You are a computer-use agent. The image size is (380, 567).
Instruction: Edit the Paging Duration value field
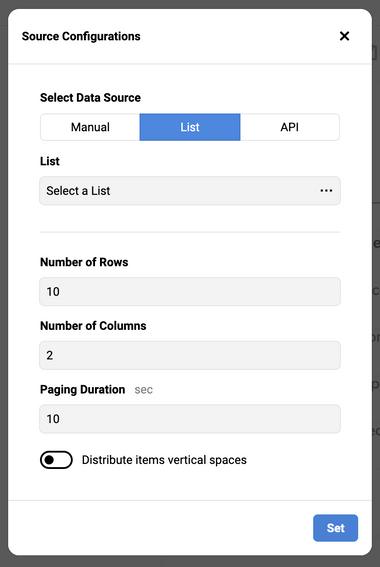click(x=190, y=419)
